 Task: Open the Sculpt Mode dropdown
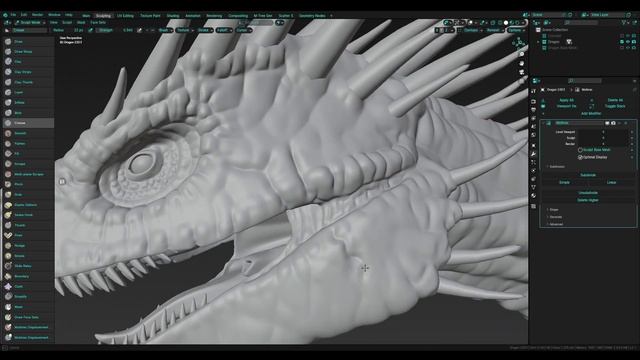click(30, 23)
